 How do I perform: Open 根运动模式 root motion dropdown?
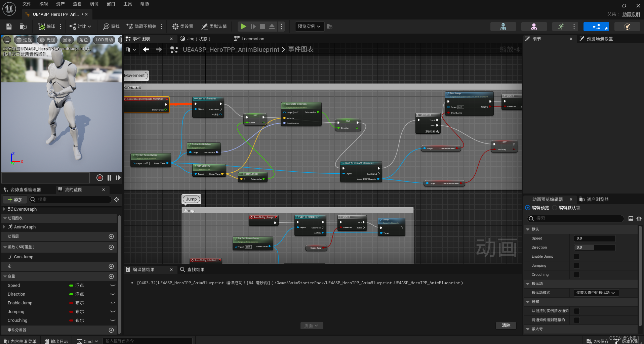[x=596, y=293]
